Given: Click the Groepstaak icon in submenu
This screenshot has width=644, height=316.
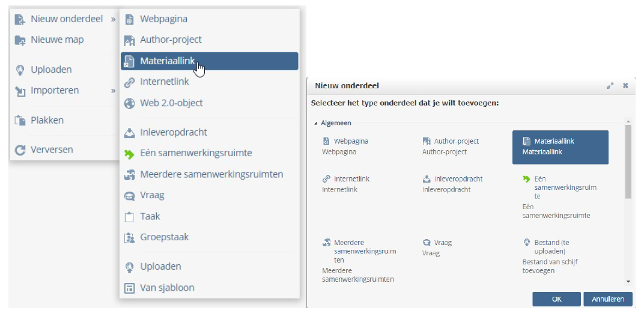Looking at the screenshot, I should (129, 237).
